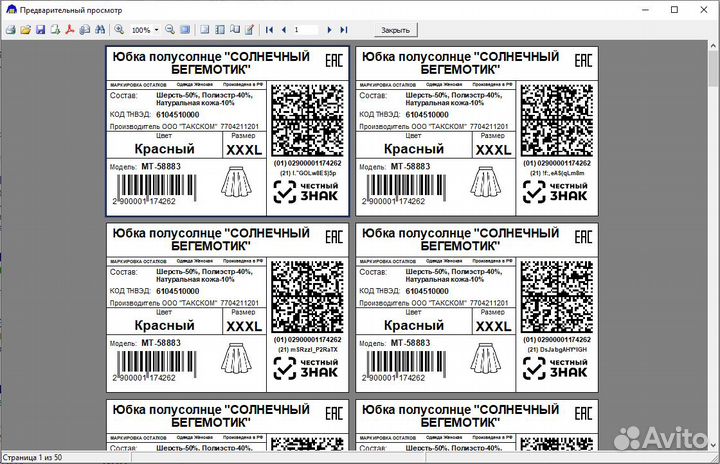Viewport: 720px width, 464px height.
Task: Click the Print icon in the toolbar
Action: pos(10,30)
